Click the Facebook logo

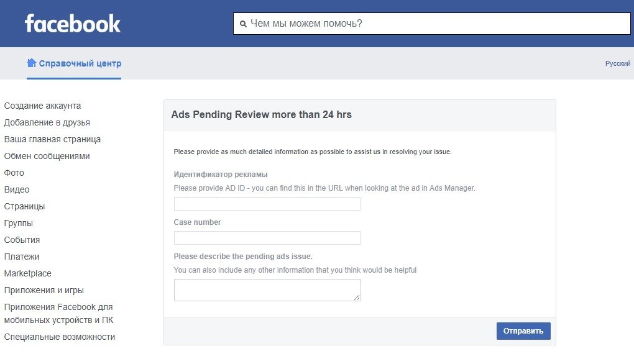click(73, 24)
